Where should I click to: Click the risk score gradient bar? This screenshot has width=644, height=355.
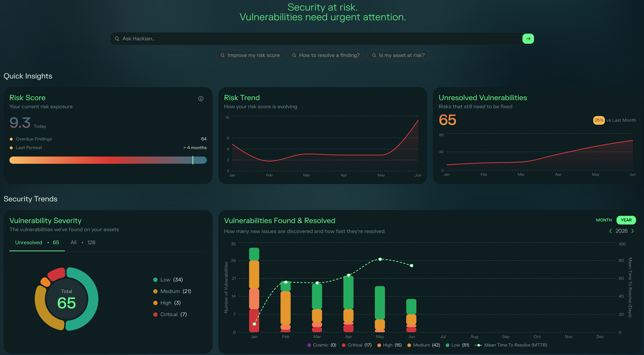(108, 160)
